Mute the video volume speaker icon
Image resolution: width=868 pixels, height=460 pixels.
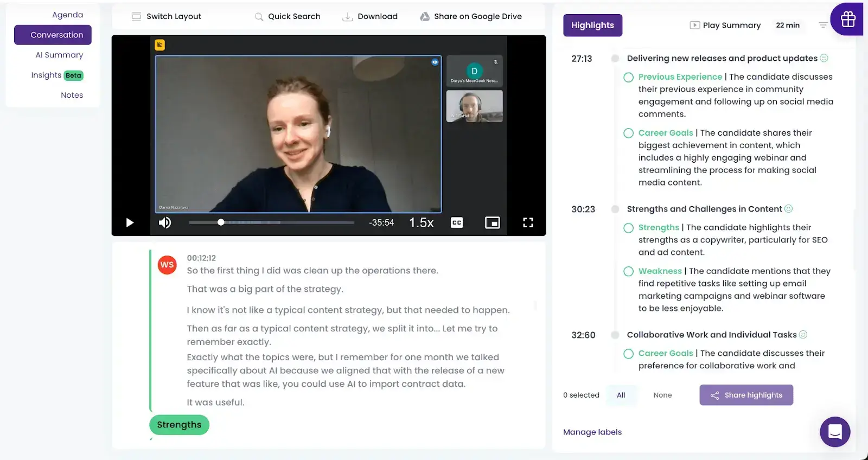click(x=165, y=222)
